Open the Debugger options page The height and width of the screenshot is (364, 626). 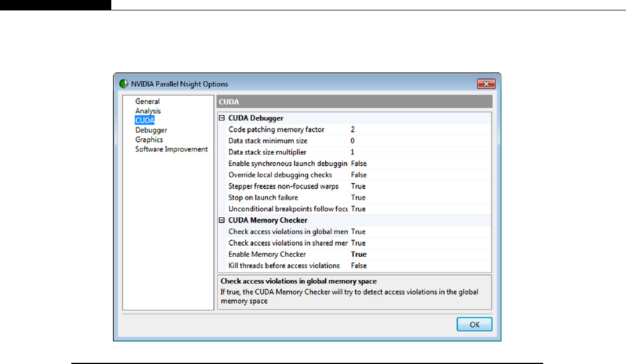tap(151, 130)
